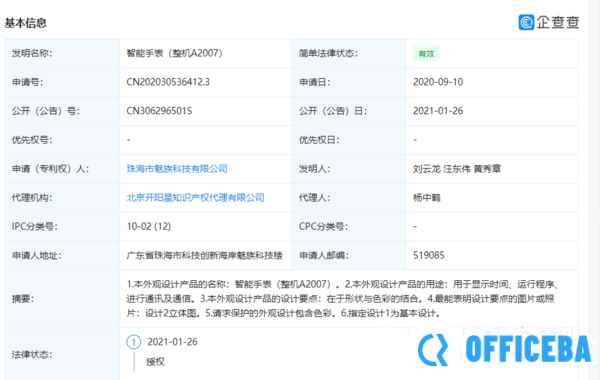Select the IPC value 10-02 (12)
Screen dimensions: 600x380
(x=149, y=227)
